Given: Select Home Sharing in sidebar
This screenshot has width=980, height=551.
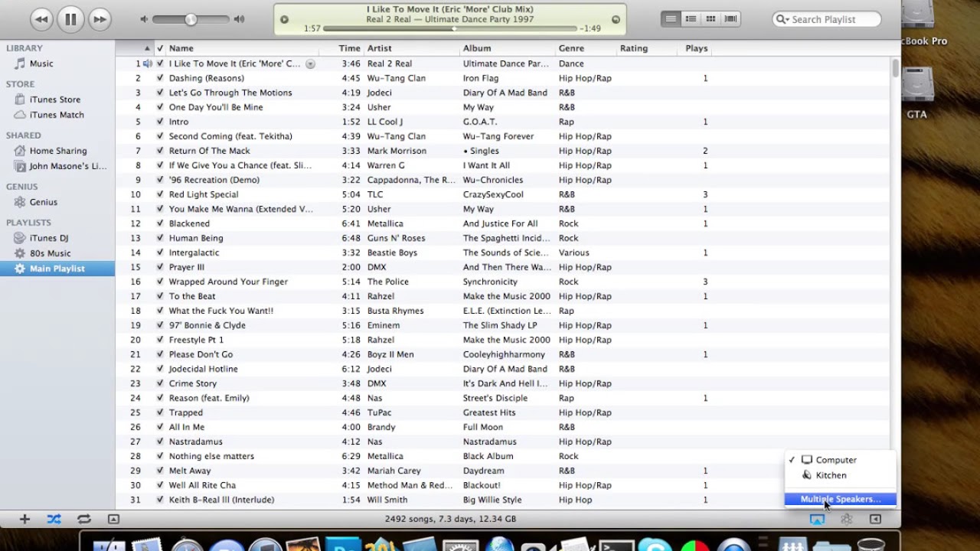Looking at the screenshot, I should 57,151.
